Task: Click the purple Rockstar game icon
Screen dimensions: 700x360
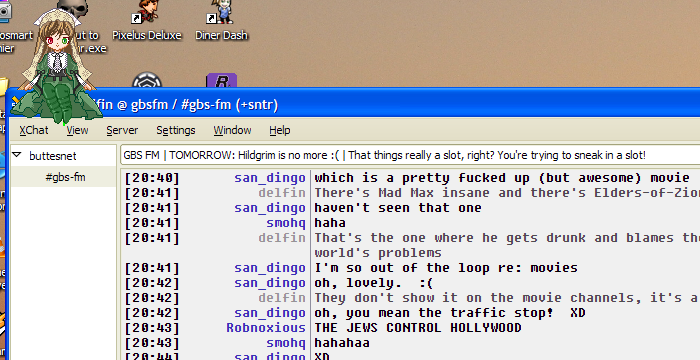Action: point(221,81)
